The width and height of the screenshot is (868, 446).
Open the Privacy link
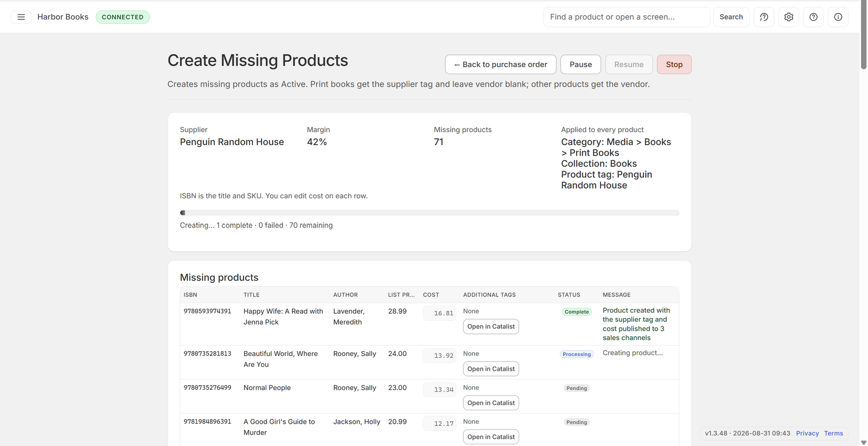click(x=807, y=433)
